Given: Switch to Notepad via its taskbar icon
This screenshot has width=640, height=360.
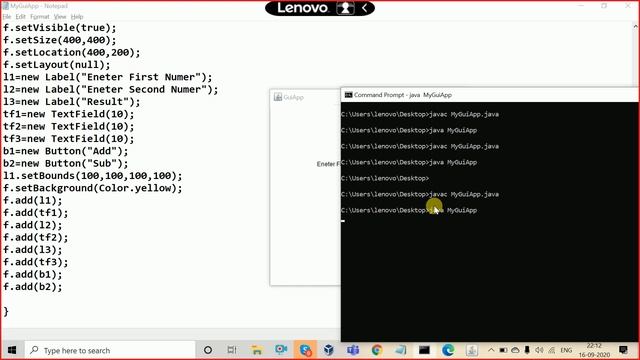Looking at the screenshot, I should point(400,350).
